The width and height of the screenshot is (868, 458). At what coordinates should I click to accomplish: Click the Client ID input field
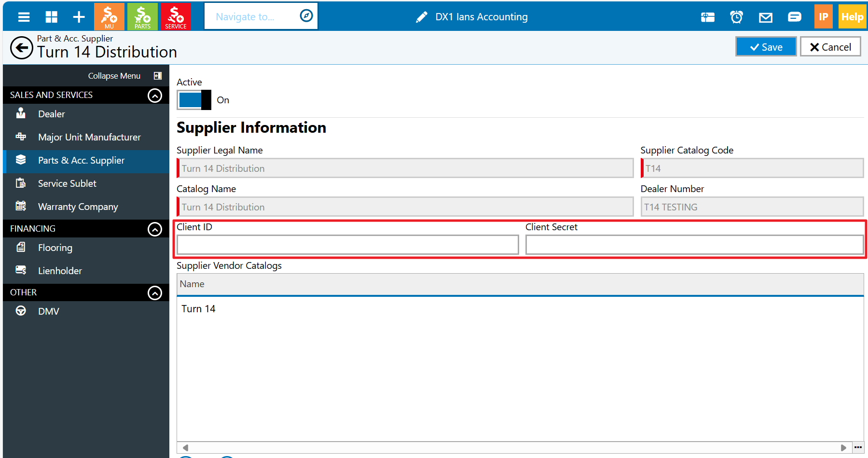[x=348, y=245]
